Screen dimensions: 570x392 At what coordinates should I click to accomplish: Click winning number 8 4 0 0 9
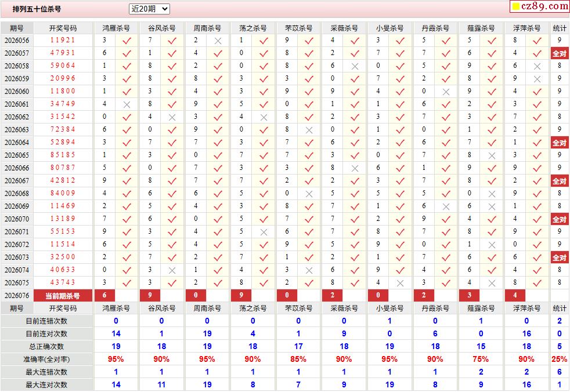63,193
